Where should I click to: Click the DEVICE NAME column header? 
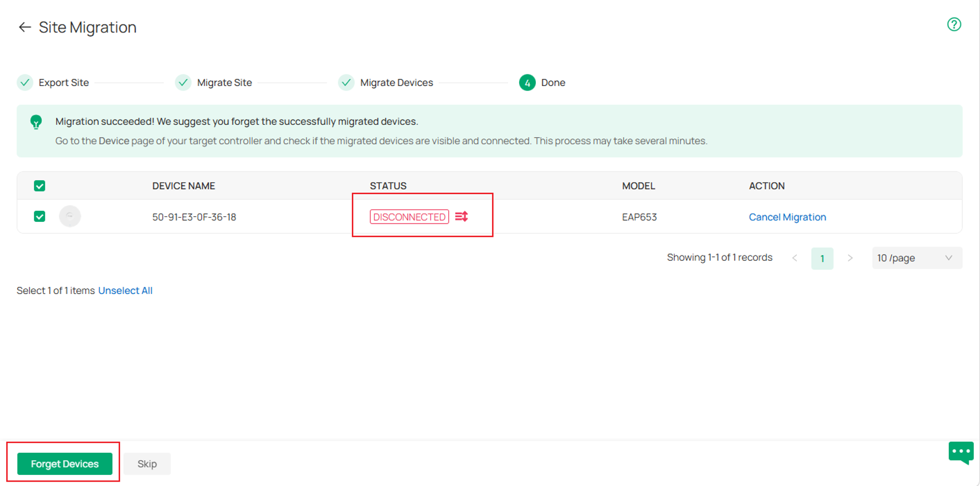pos(184,186)
